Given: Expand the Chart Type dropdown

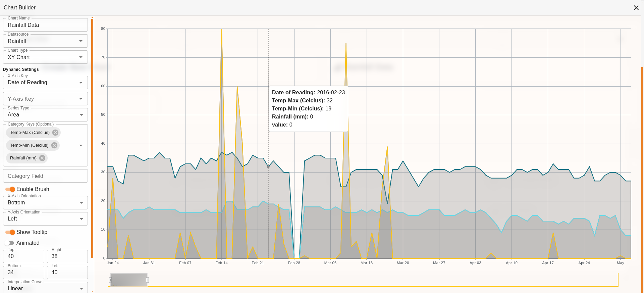Looking at the screenshot, I should point(45,57).
